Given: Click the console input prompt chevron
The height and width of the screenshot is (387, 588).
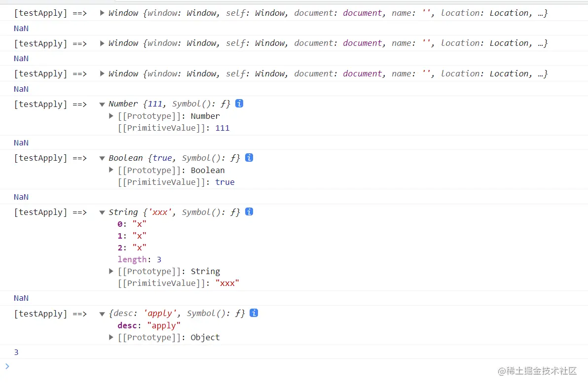Looking at the screenshot, I should 7,366.
